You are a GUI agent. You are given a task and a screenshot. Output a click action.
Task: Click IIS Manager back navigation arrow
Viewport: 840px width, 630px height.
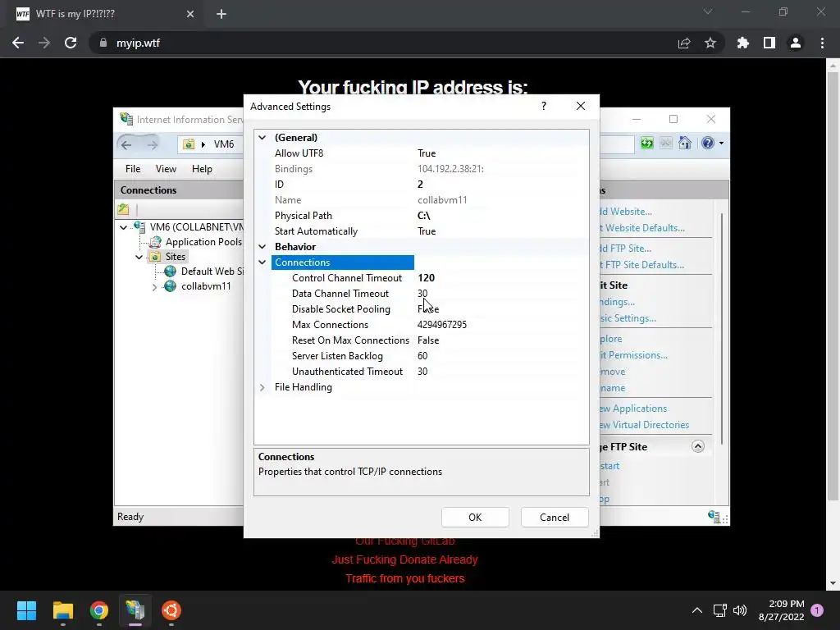126,144
